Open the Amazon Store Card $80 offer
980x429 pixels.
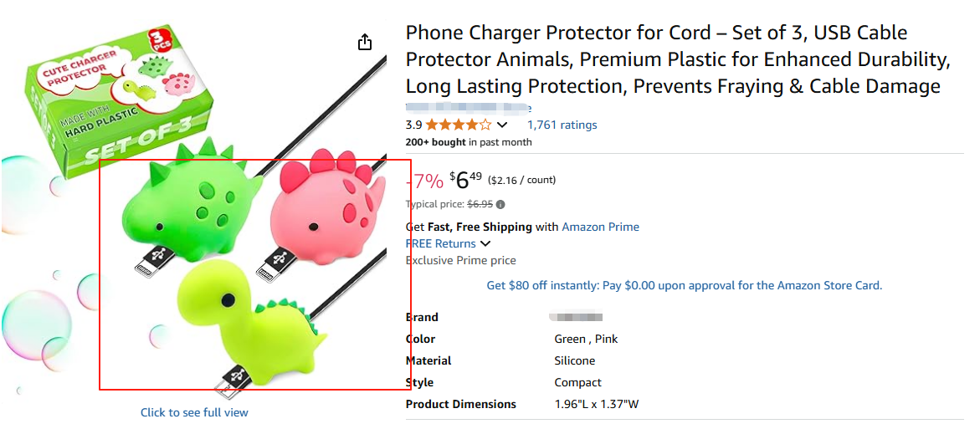click(x=684, y=285)
